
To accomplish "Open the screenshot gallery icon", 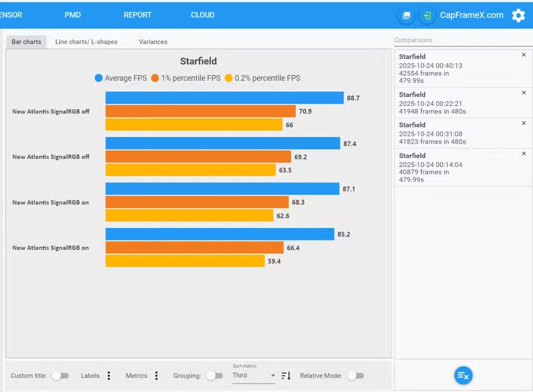I will coord(406,16).
